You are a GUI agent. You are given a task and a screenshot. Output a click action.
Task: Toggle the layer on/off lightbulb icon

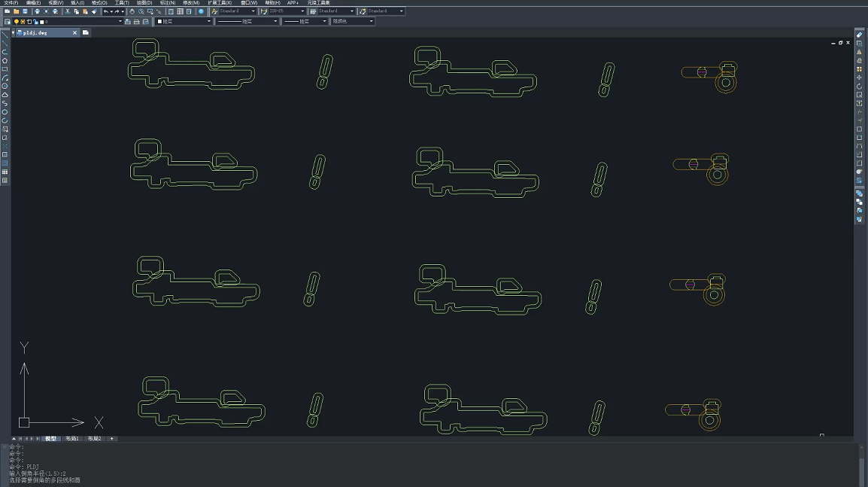17,22
